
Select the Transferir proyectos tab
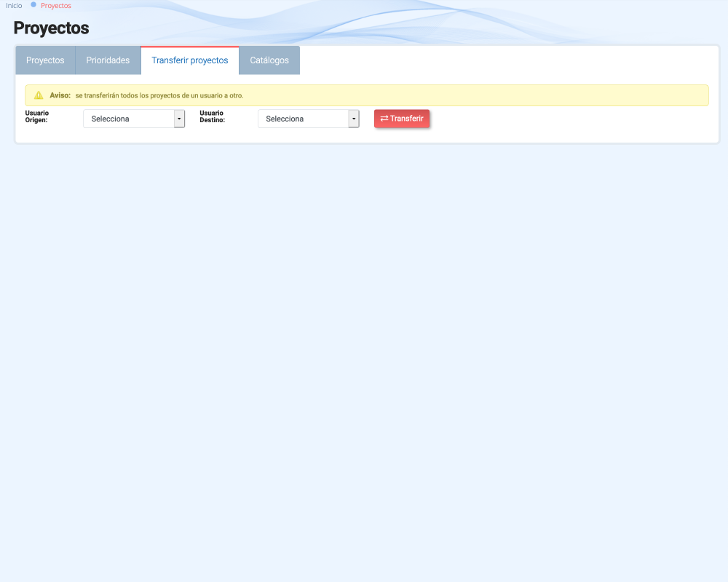click(189, 60)
